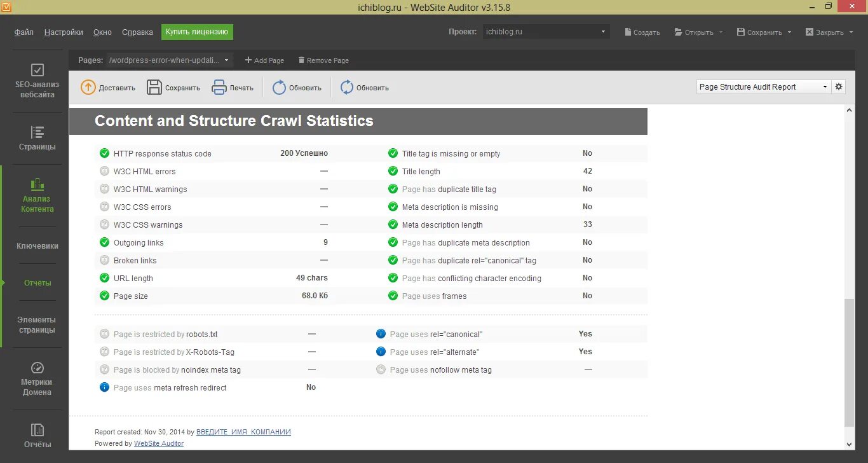This screenshot has height=463, width=868.
Task: Click Add Page button
Action: tap(264, 60)
